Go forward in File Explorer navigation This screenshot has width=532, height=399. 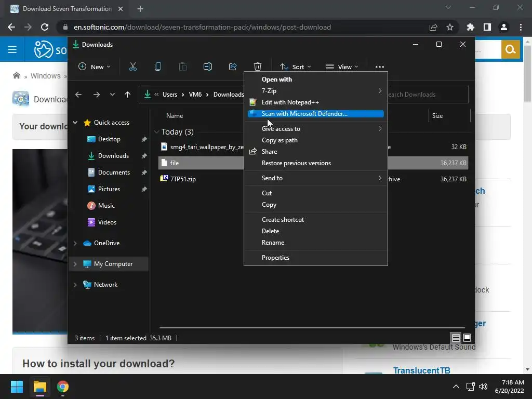[x=96, y=95]
